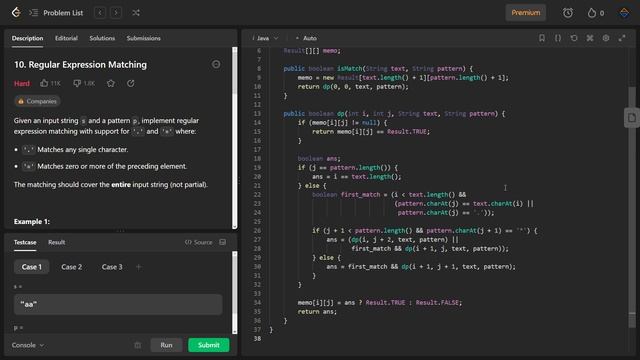
Task: Open the alarm clock timer icon
Action: point(568,13)
